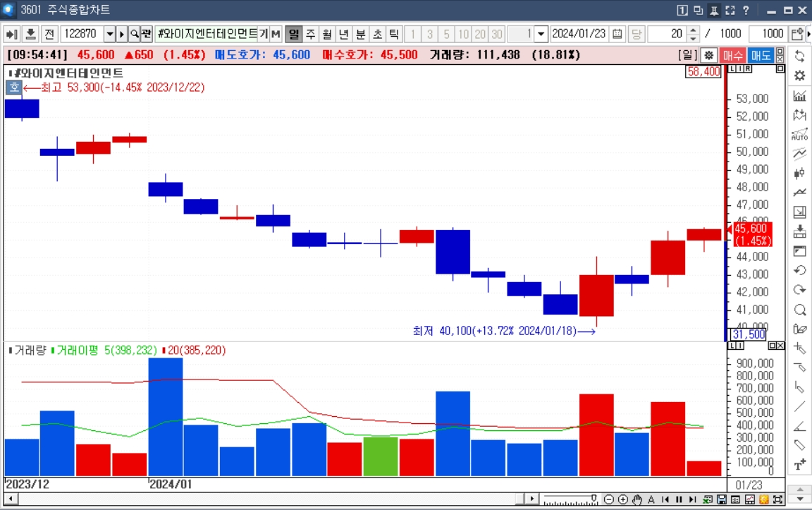Click the redo arrow icon in sidebar
812x510 pixels.
click(x=799, y=290)
